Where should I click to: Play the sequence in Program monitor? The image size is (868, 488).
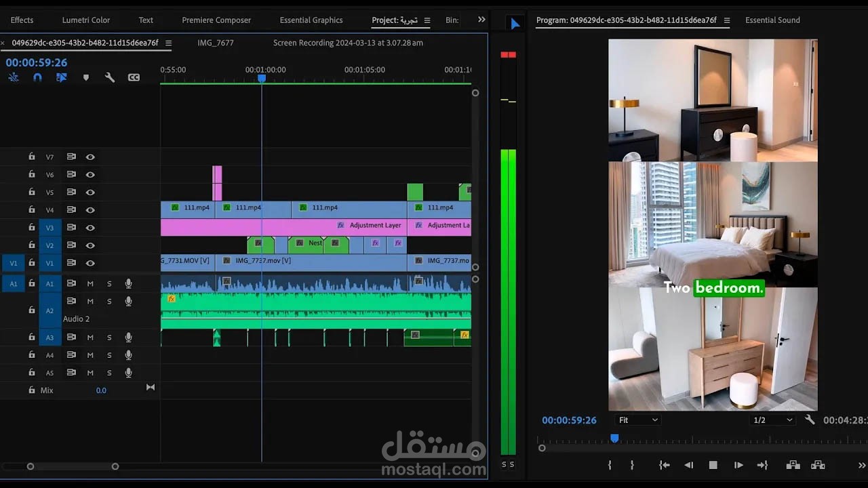pyautogui.click(x=738, y=465)
